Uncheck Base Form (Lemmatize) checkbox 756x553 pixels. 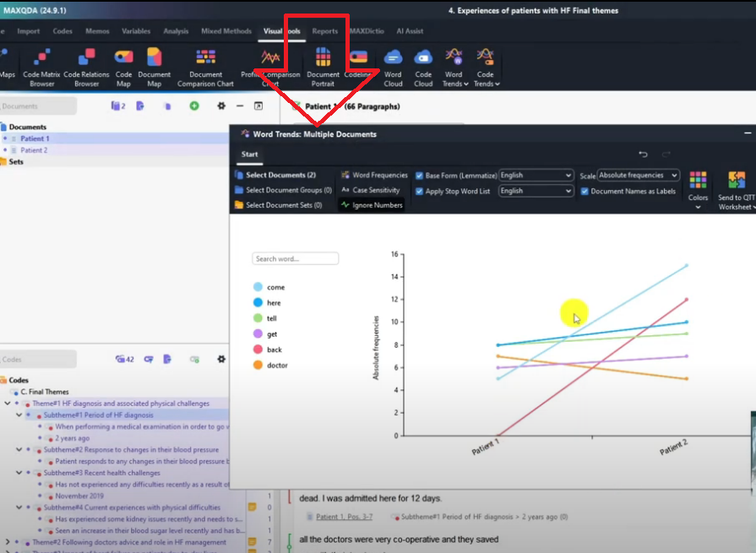tap(420, 176)
